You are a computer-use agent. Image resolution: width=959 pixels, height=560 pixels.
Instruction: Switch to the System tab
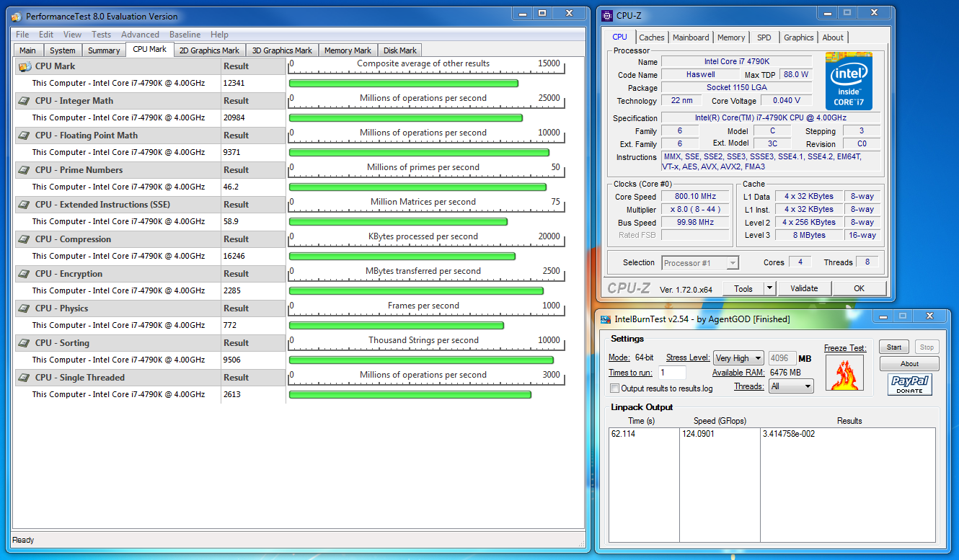[x=63, y=50]
